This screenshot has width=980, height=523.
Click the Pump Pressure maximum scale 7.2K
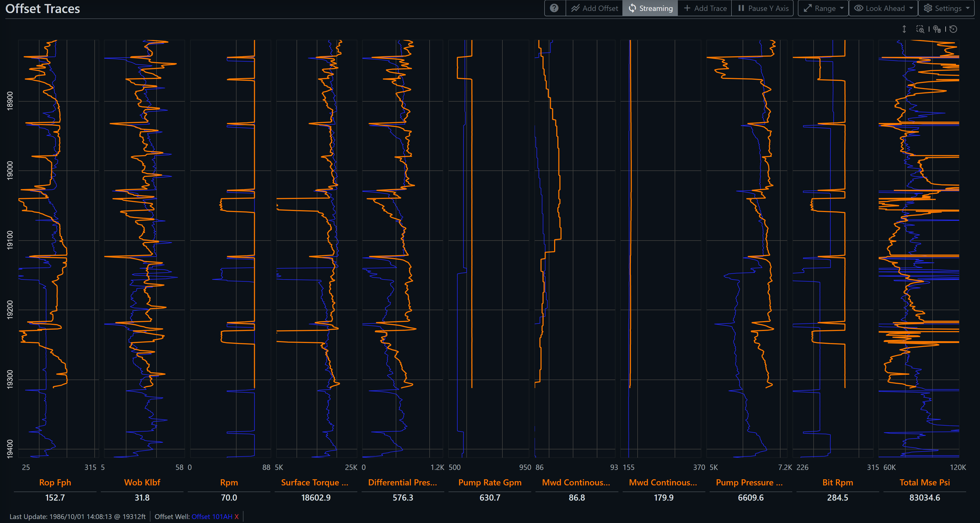point(785,467)
